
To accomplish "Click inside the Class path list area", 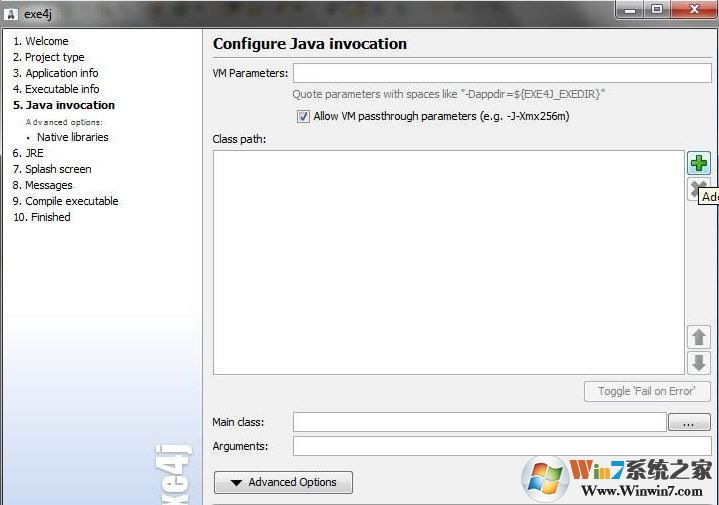I will click(449, 262).
